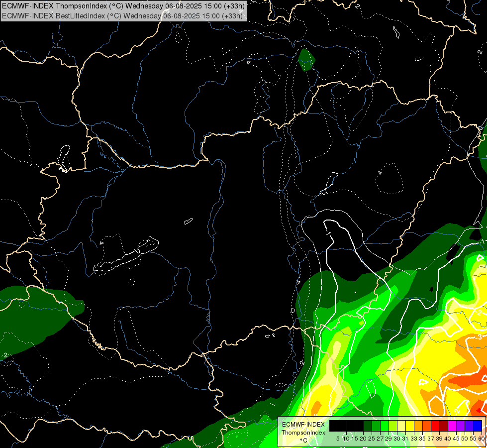Click the legend tick label 55
The width and height of the screenshot is (487, 448).
point(474,439)
